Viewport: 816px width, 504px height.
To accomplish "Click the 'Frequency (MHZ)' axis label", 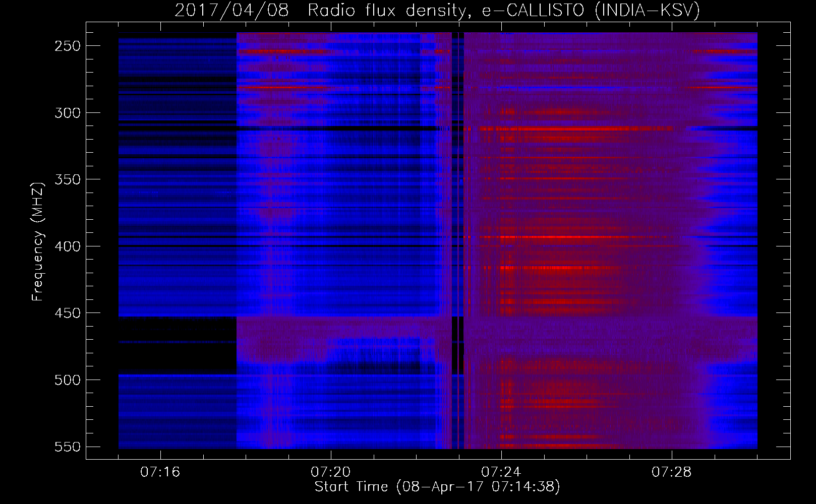I will pyautogui.click(x=38, y=241).
